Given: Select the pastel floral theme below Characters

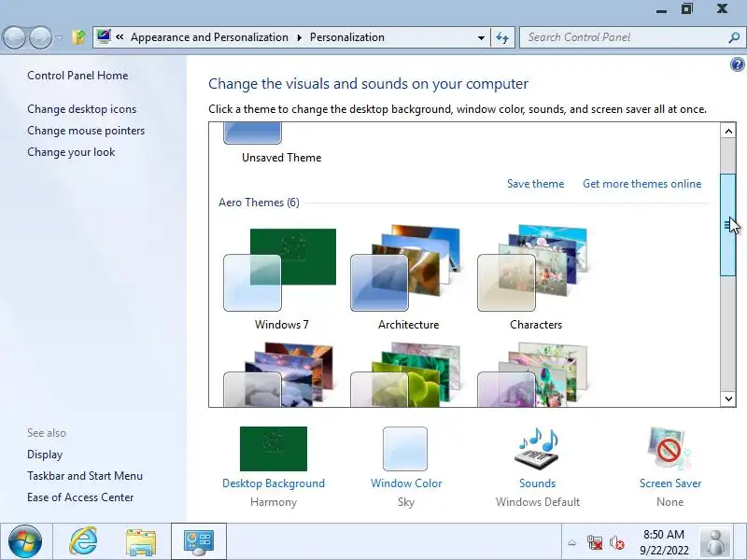Looking at the screenshot, I should tap(535, 374).
